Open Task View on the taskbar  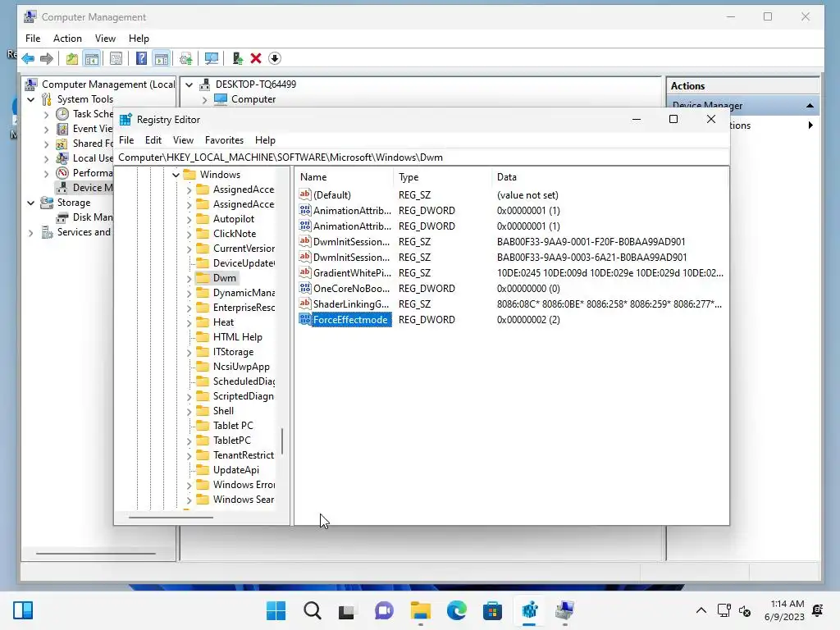pyautogui.click(x=347, y=610)
